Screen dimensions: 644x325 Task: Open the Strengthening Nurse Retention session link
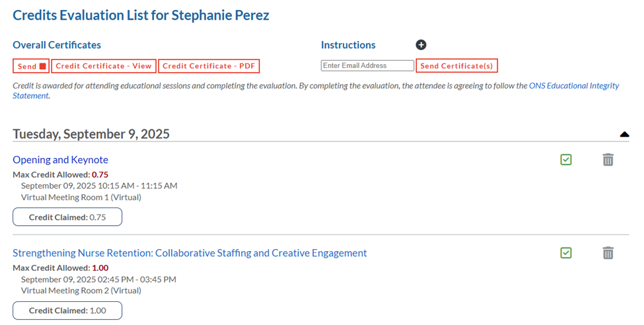pos(190,253)
